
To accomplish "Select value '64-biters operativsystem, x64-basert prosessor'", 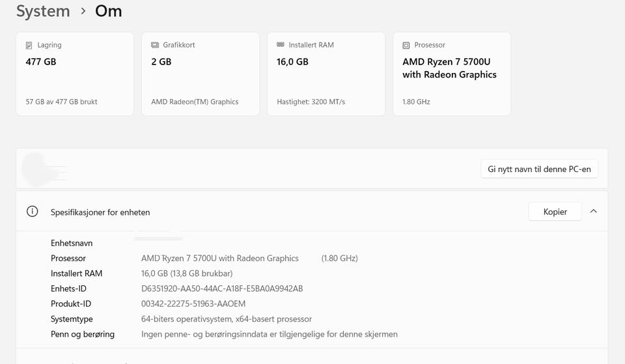I will [x=227, y=319].
